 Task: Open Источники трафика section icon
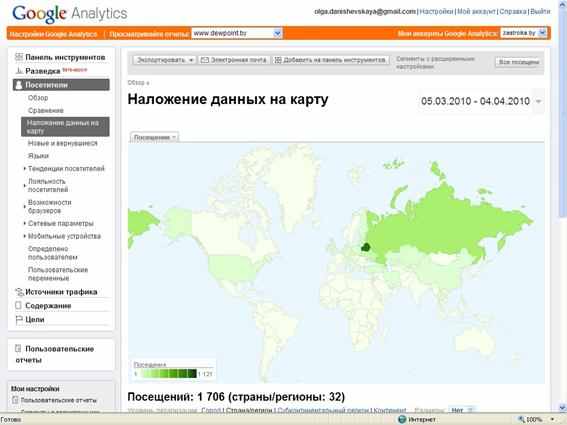point(19,292)
